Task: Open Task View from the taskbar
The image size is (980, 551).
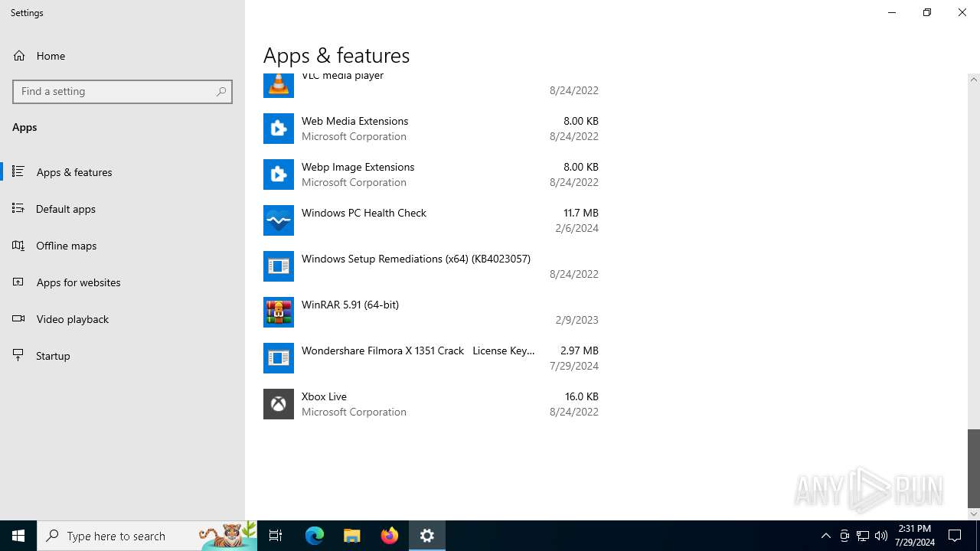Action: [x=276, y=536]
